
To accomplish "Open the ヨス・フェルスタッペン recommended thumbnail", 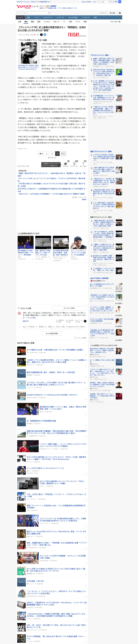I will (78, 242).
